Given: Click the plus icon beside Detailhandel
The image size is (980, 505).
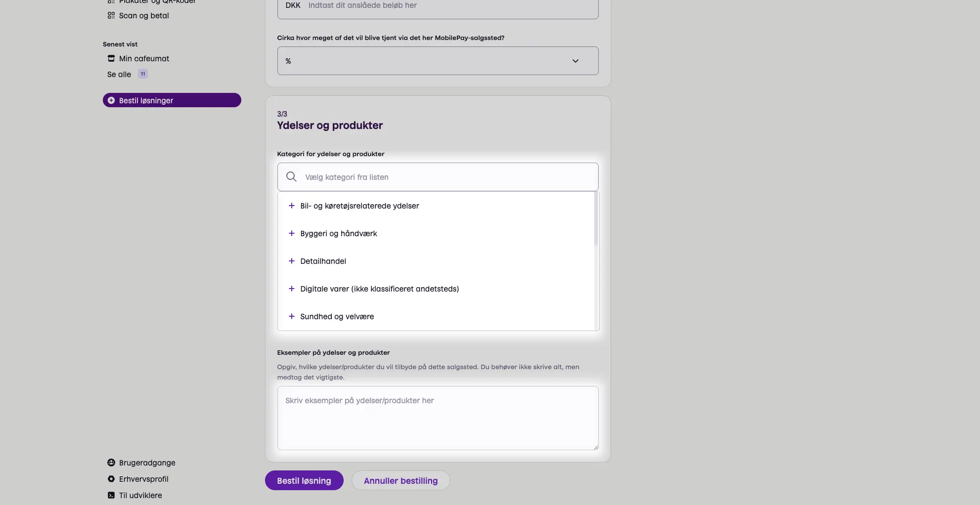Looking at the screenshot, I should click(x=292, y=261).
